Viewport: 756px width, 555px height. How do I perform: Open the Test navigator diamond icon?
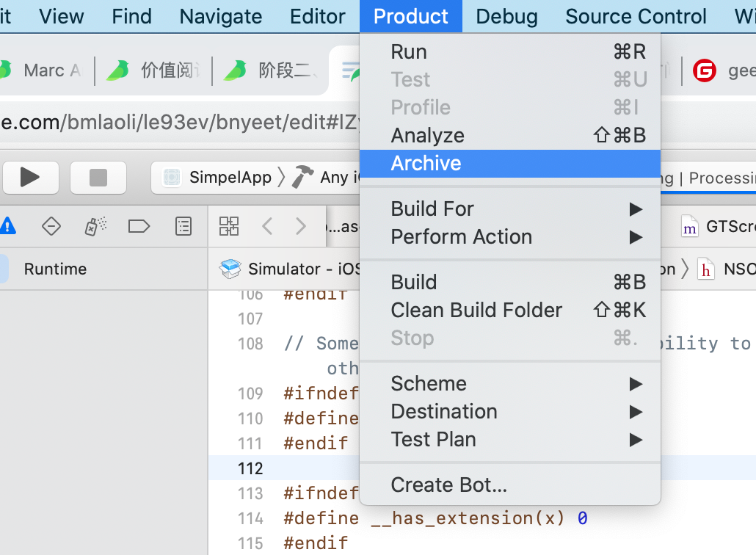click(x=51, y=225)
